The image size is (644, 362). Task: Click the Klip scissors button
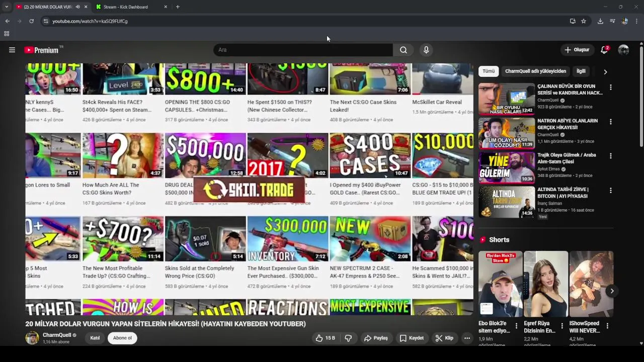[x=444, y=338]
